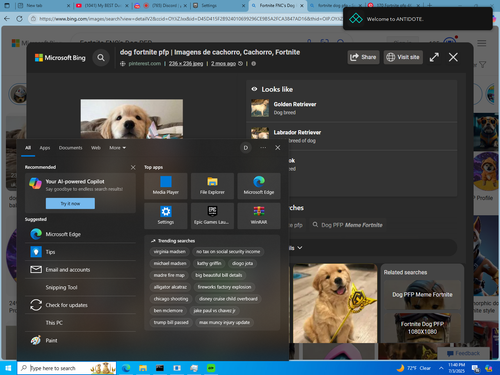Viewport: 500px width, 375px height.
Task: Open Snipping Tool suggestion
Action: click(80, 287)
